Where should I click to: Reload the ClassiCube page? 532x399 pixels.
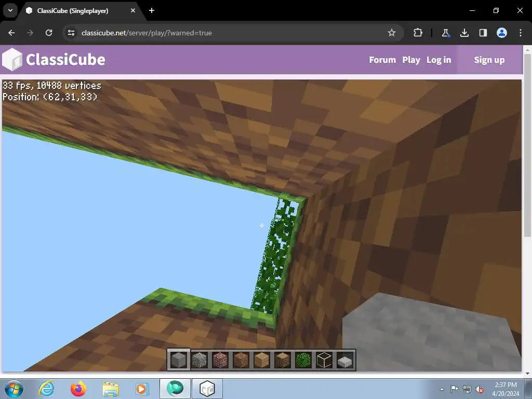coord(49,33)
